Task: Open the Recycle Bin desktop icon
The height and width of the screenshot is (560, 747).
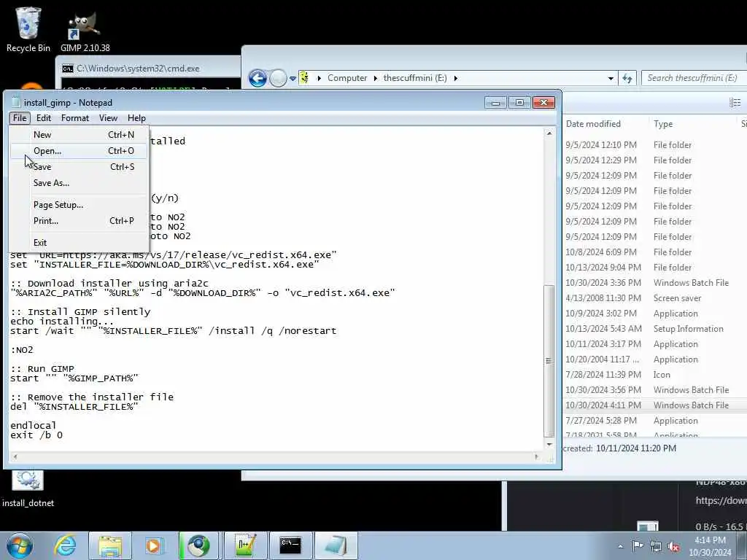Action: point(28,29)
